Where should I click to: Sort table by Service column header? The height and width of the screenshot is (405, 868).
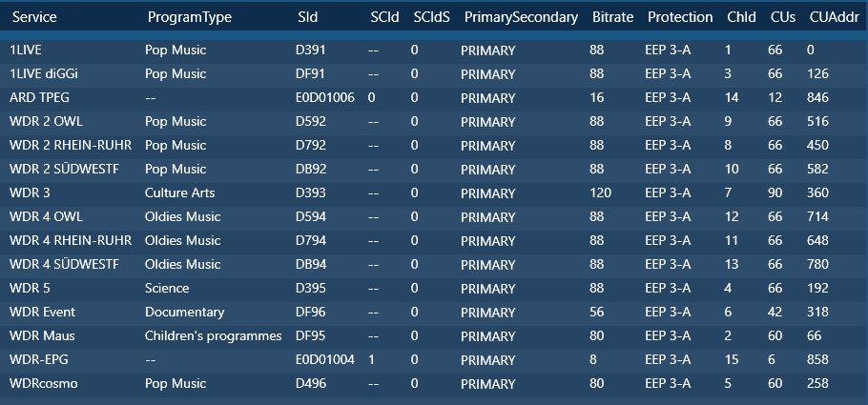coord(34,17)
